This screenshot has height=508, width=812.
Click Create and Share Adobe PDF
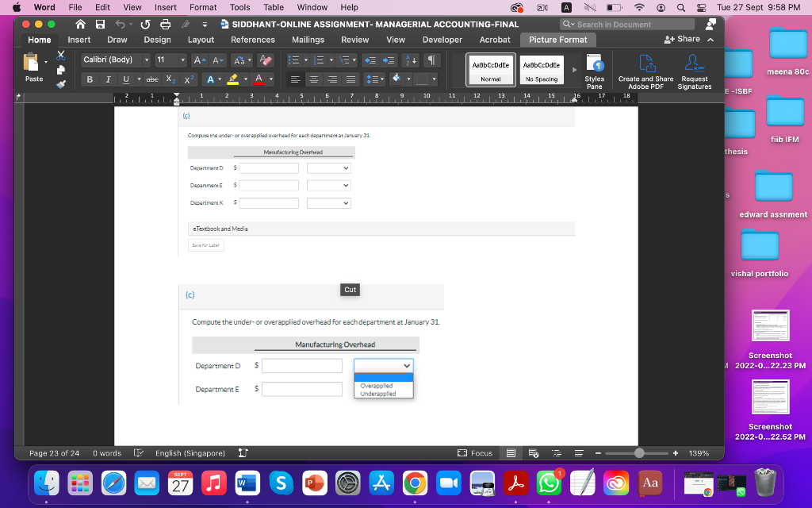tap(645, 70)
